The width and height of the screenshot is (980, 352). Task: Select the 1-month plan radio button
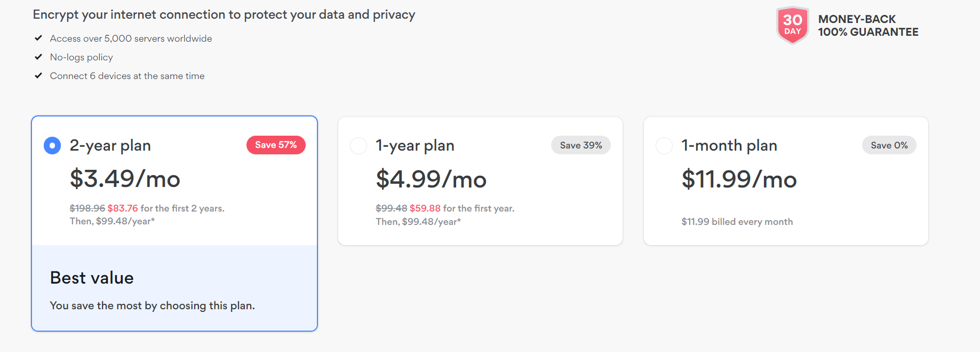(664, 145)
